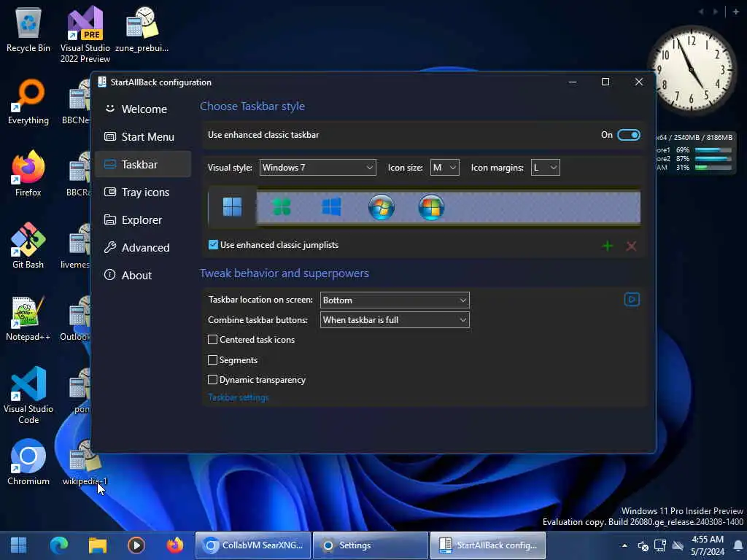Select the Taskbar section

143,164
